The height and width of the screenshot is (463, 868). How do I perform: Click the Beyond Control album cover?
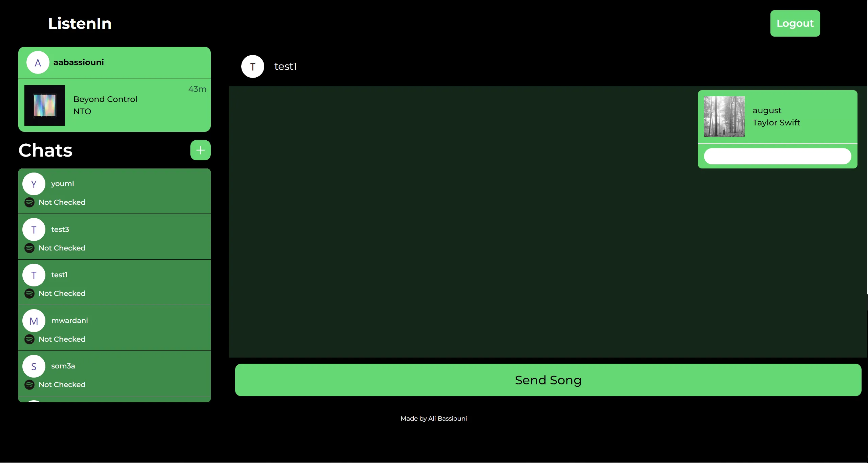tap(45, 105)
